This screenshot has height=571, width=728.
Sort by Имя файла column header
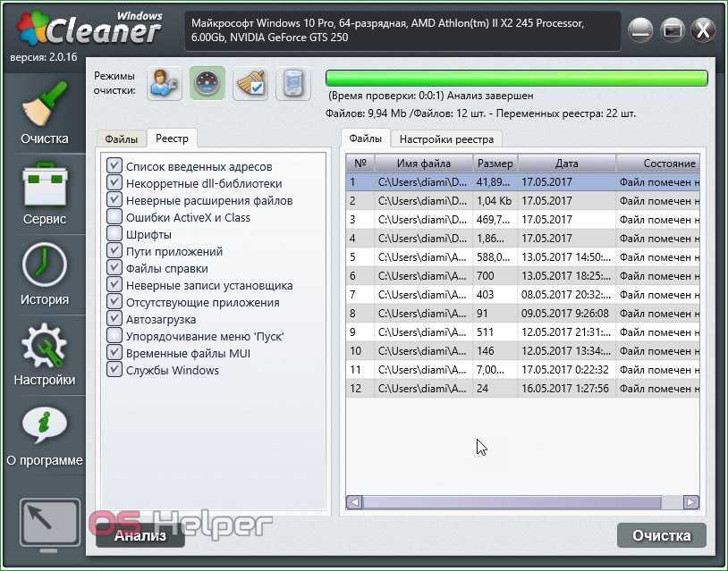tap(424, 164)
